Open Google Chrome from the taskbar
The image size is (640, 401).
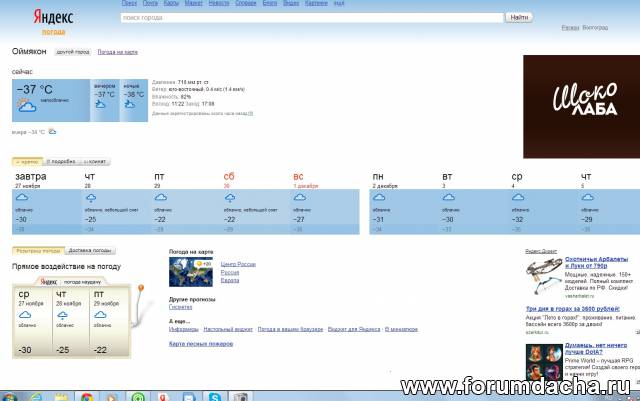[x=87, y=396]
